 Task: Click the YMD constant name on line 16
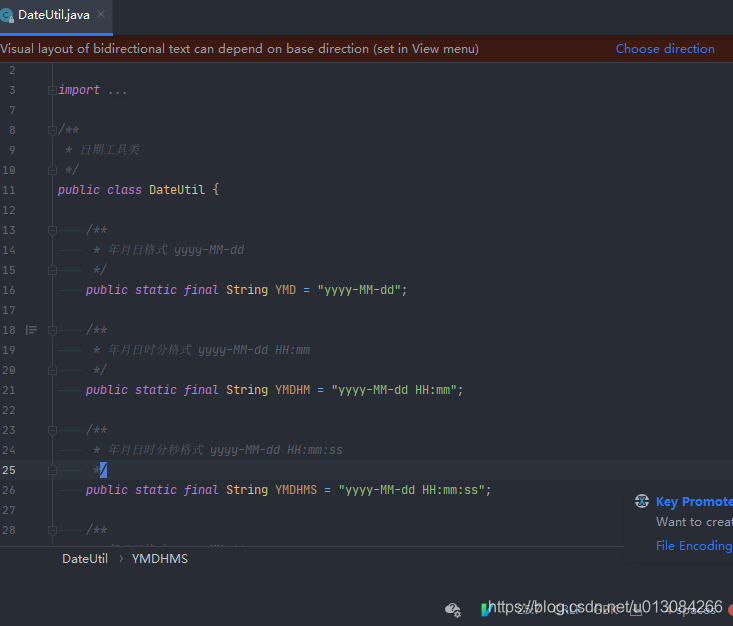(285, 290)
